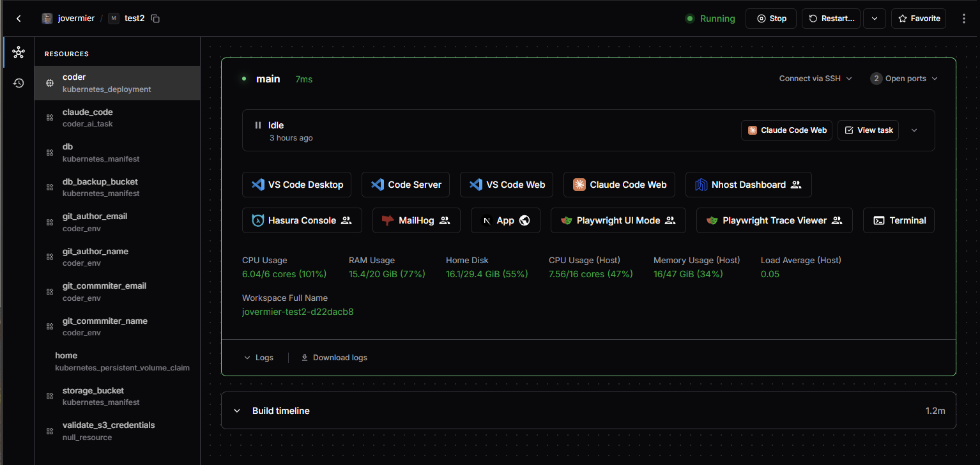
Task: Click the shared users icon on MailHog
Action: pyautogui.click(x=445, y=220)
